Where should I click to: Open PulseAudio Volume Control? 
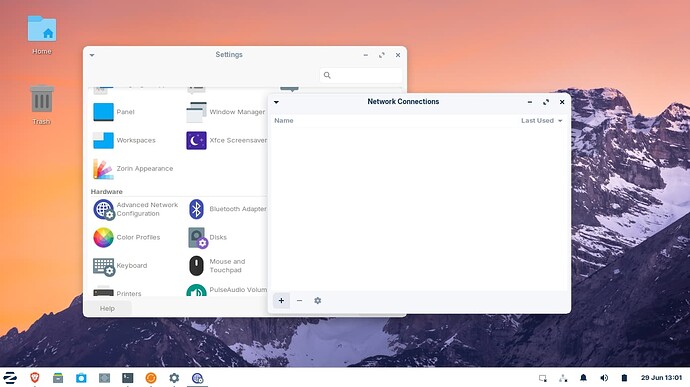pos(226,290)
